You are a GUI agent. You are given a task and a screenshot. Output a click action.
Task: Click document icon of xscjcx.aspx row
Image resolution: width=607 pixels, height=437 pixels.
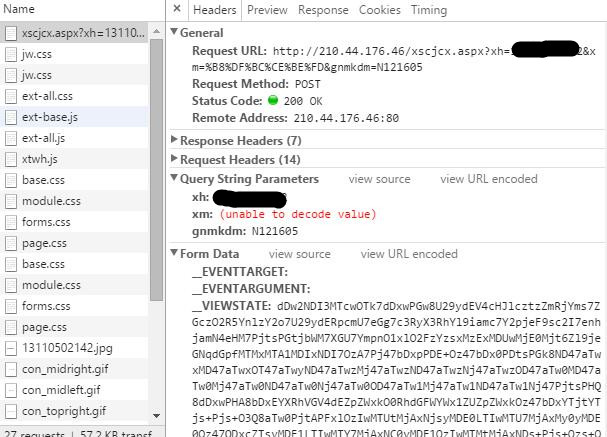click(11, 34)
